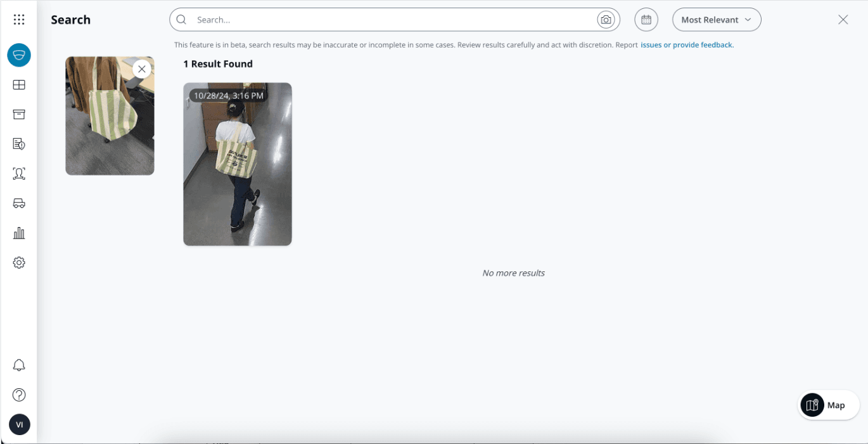The image size is (868, 444).
Task: Remove the tote bag reference image
Action: tap(142, 69)
